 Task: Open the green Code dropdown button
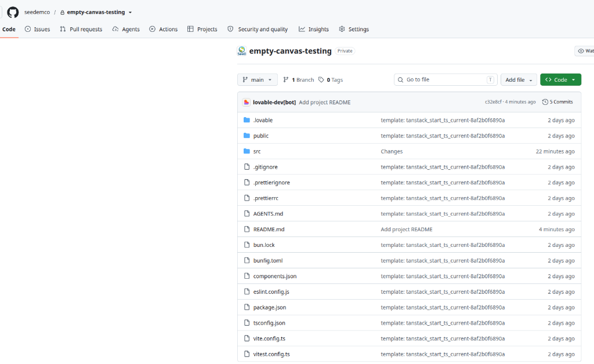[560, 79]
